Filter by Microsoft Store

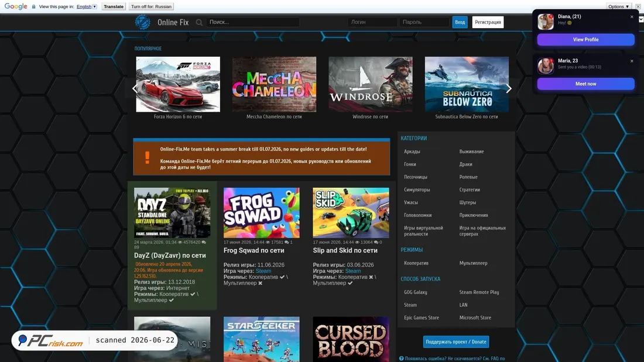[x=475, y=318]
